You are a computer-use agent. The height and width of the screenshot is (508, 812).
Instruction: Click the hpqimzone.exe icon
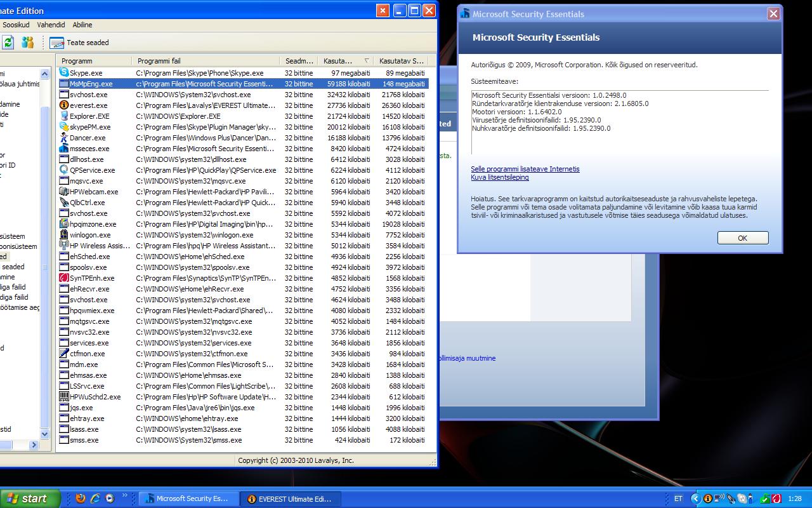pyautogui.click(x=64, y=224)
